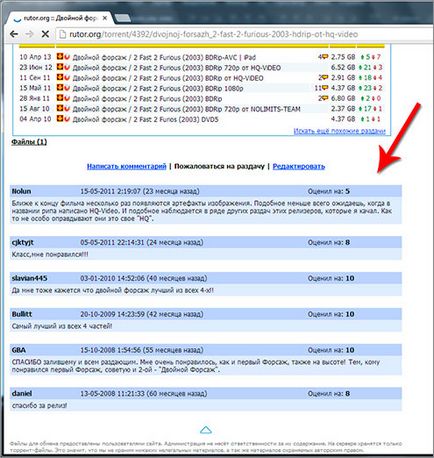
Task: Click size 6.52 GB in table
Action: point(343,67)
